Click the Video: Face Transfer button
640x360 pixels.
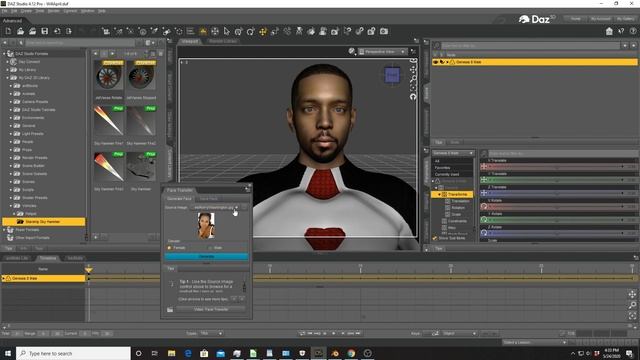(x=211, y=309)
